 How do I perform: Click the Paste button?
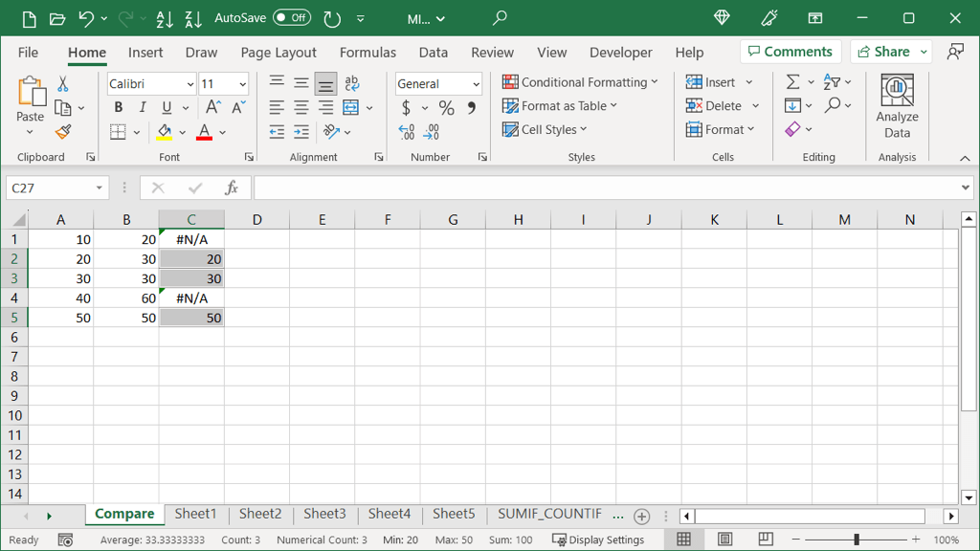click(x=30, y=99)
